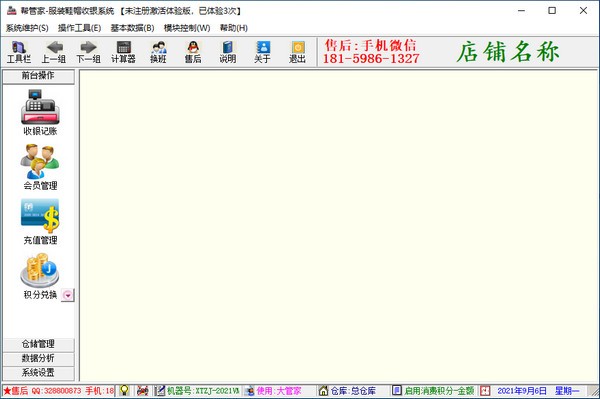Screen dimensions: 600x399
Task: Click the 换班 shift change icon
Action: point(158,52)
